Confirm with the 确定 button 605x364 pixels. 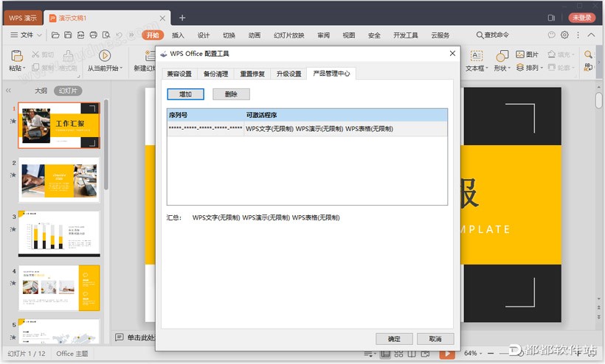[394, 338]
